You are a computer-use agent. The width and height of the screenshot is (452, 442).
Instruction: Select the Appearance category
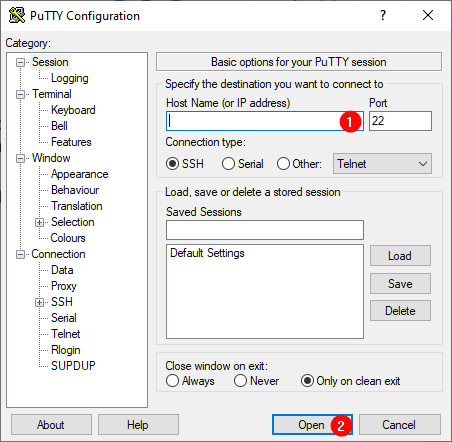[x=80, y=174]
